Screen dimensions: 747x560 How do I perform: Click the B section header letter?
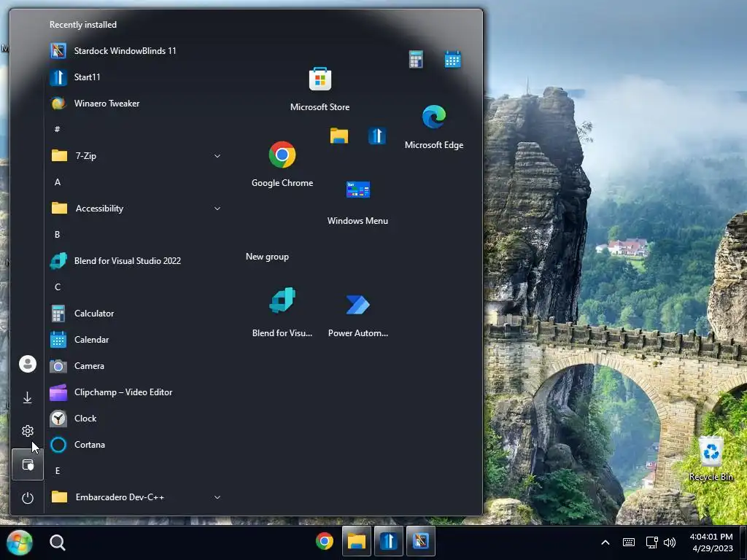point(57,235)
